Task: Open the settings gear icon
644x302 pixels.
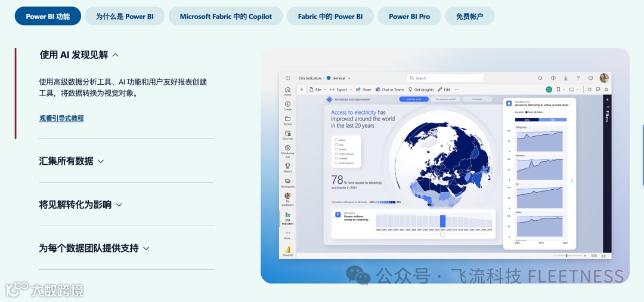Action: click(553, 78)
